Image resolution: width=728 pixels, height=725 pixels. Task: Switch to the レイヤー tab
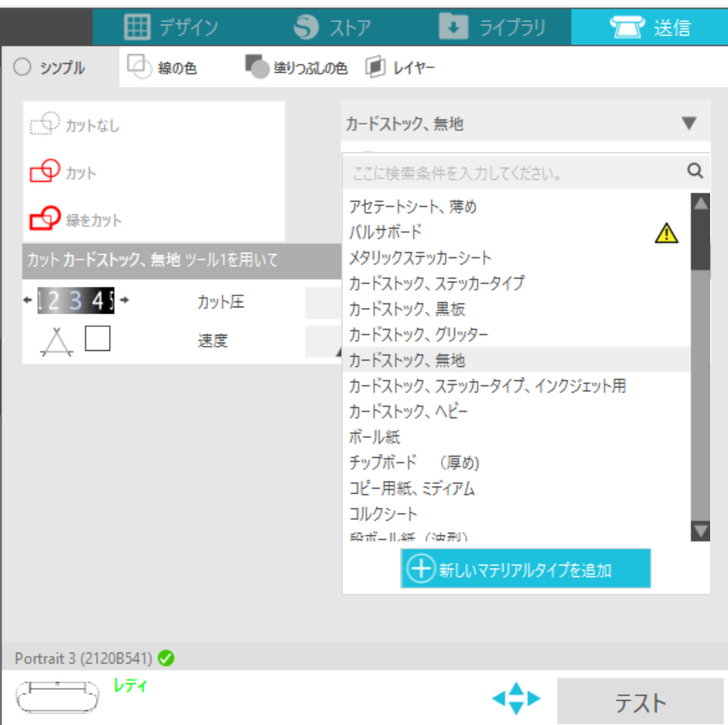click(x=399, y=67)
